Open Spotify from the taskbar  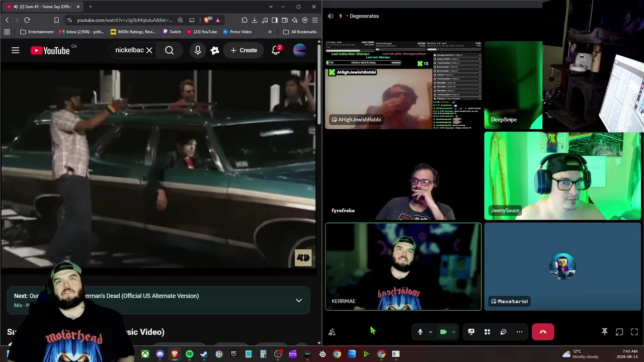[189, 354]
